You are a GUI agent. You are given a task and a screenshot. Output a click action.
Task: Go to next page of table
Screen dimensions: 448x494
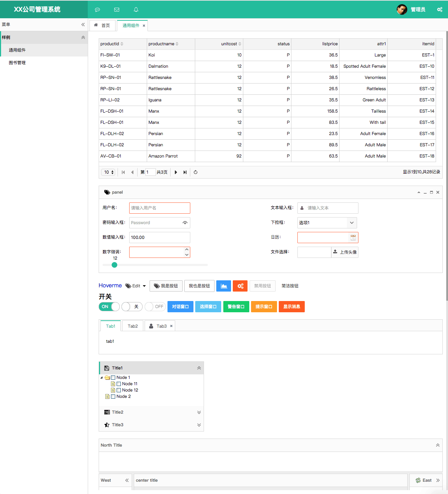coord(176,172)
